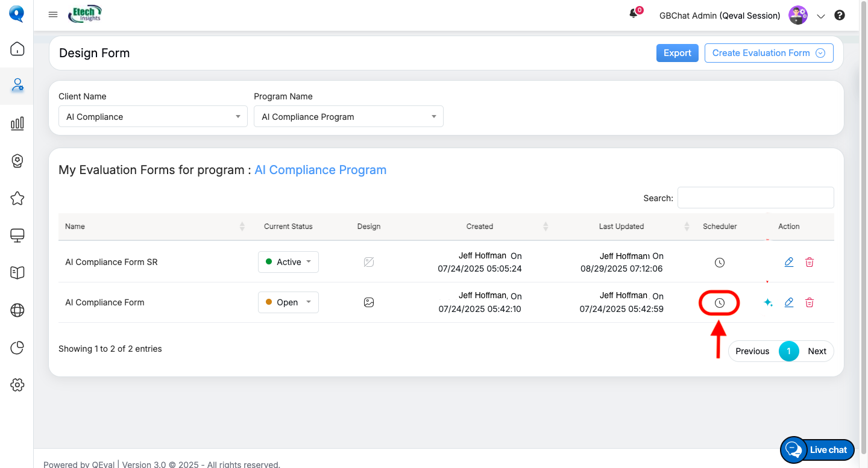
Task: Open scheduler for AI Compliance Form SR
Action: pyautogui.click(x=719, y=263)
